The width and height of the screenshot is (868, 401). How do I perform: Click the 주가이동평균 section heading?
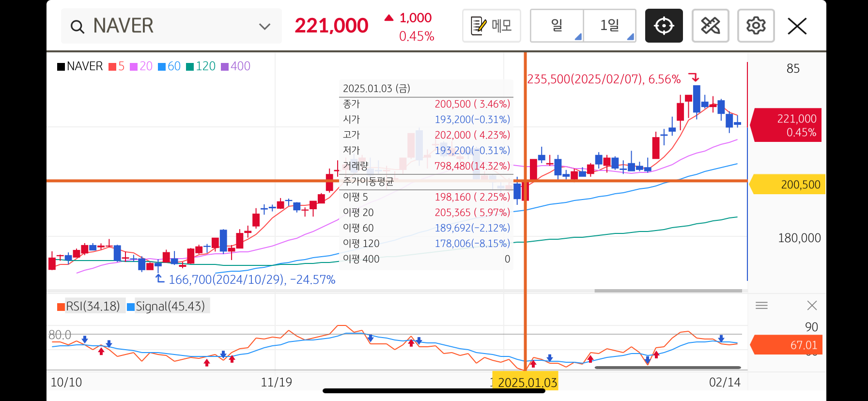(x=368, y=182)
